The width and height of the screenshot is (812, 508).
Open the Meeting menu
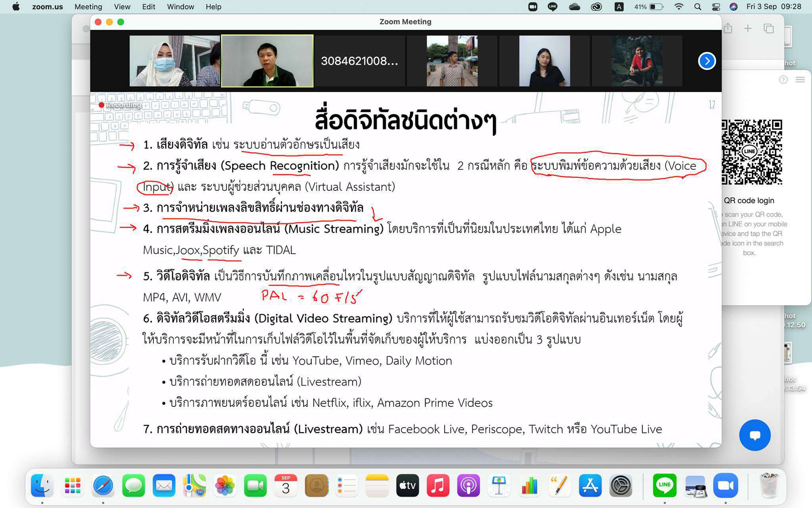[x=88, y=7]
